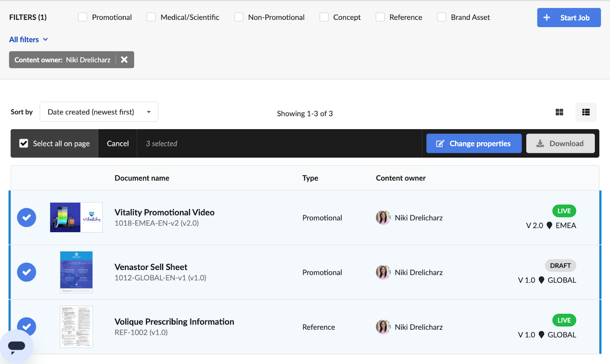610x364 pixels.
Task: Switch to list view icon
Action: click(586, 112)
